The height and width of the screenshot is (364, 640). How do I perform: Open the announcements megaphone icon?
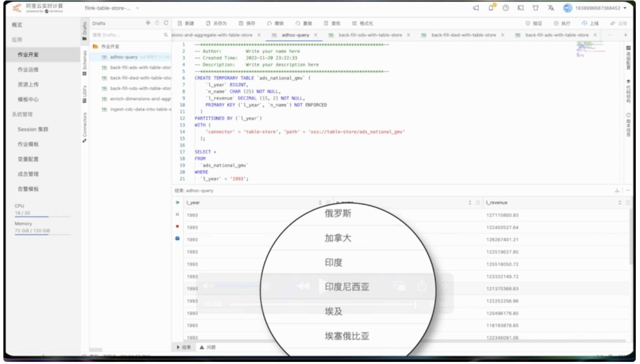[476, 8]
